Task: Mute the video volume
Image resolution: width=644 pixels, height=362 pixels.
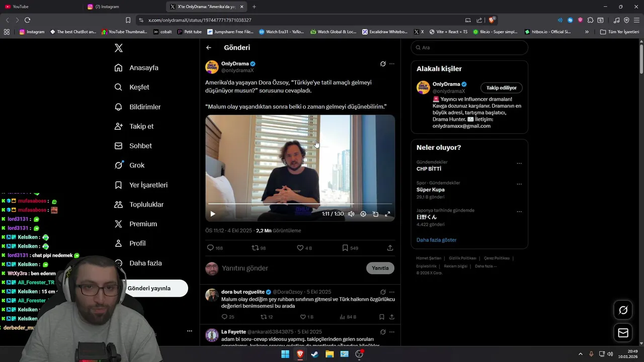Action: click(351, 214)
